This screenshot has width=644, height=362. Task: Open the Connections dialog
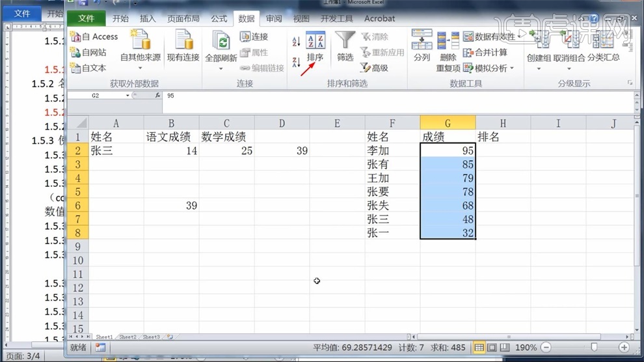[254, 36]
